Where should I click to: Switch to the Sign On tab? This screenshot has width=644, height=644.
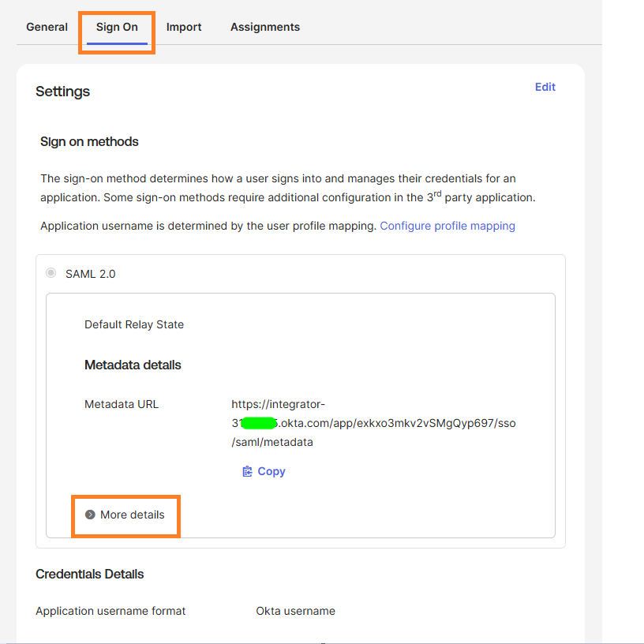[x=117, y=27]
